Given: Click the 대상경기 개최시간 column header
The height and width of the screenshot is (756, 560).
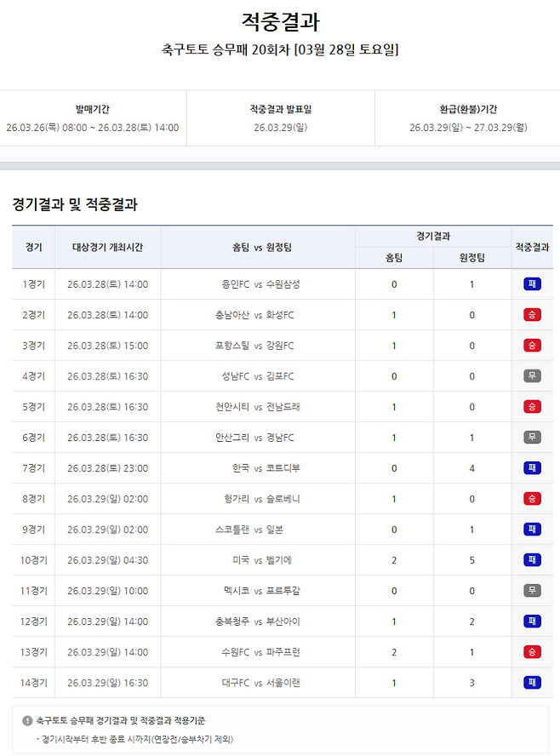Looking at the screenshot, I should pyautogui.click(x=107, y=247).
